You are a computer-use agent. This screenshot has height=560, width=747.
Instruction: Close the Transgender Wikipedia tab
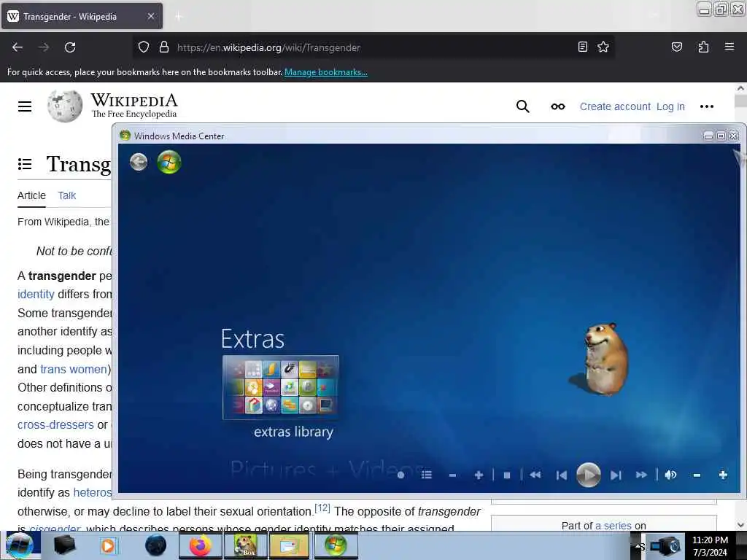(x=150, y=16)
